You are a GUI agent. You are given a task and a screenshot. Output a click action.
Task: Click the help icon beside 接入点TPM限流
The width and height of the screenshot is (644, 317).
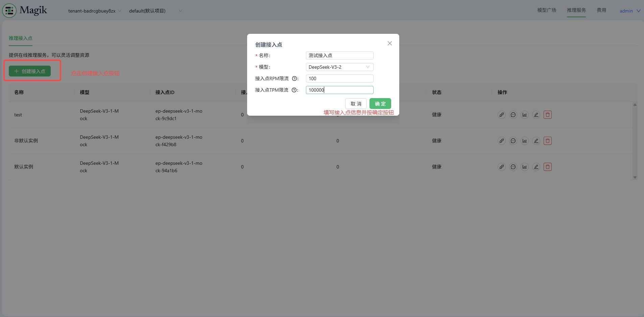click(294, 90)
